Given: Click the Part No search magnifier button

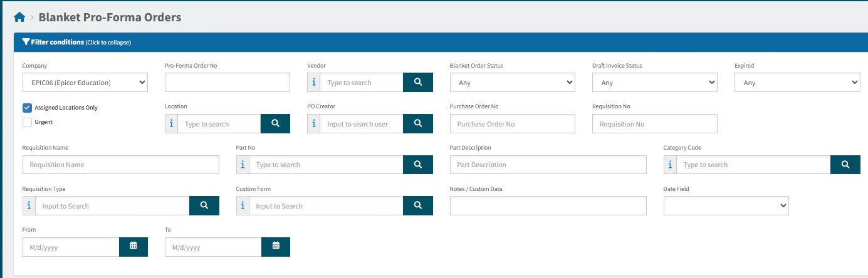Looking at the screenshot, I should 417,165.
